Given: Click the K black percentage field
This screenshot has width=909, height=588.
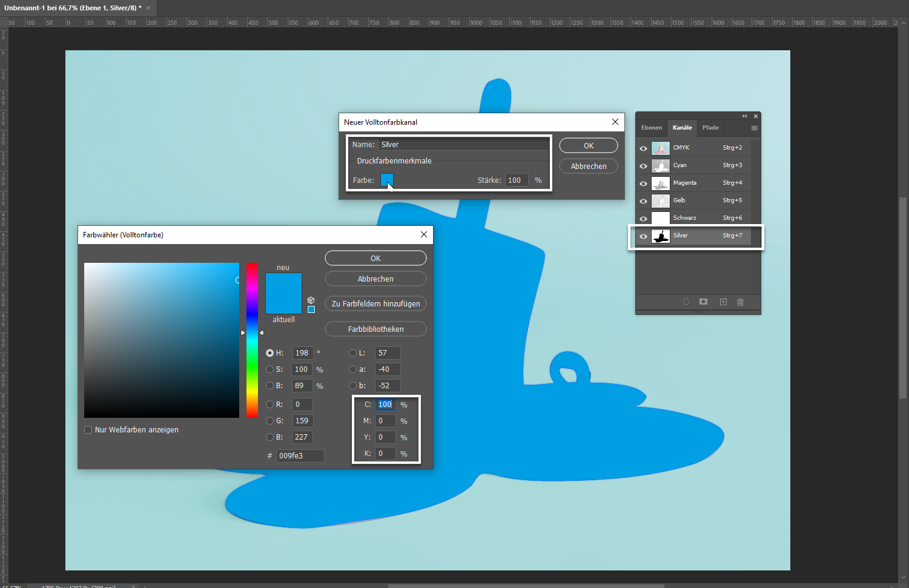Looking at the screenshot, I should pyautogui.click(x=385, y=454).
